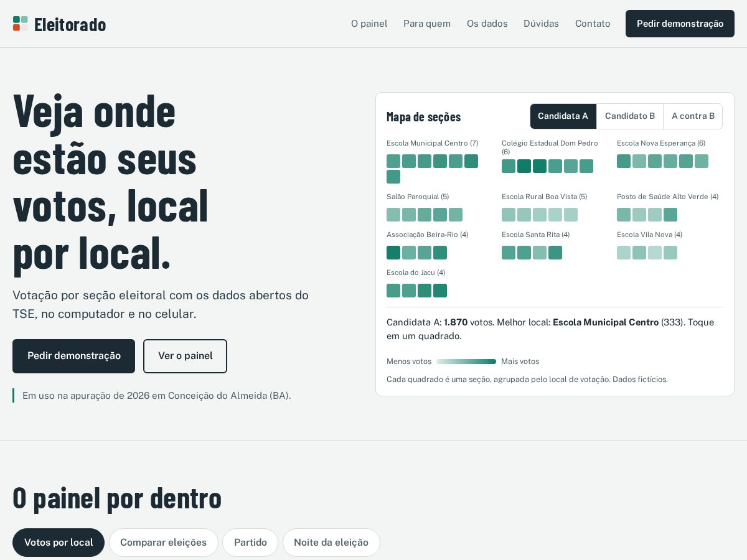Click label Escola Nova Esperança (6)
Viewport: 747px width, 560px height.
[661, 143]
